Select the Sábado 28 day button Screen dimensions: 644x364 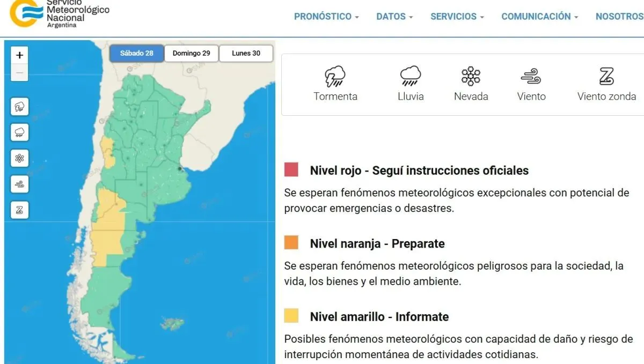[x=136, y=53]
